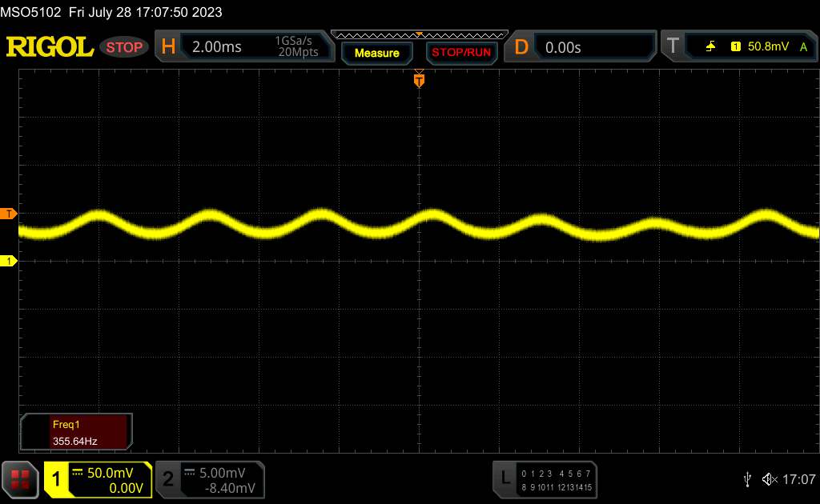The image size is (820, 504).
Task: Open the function navigation grid icon
Action: pyautogui.click(x=20, y=479)
